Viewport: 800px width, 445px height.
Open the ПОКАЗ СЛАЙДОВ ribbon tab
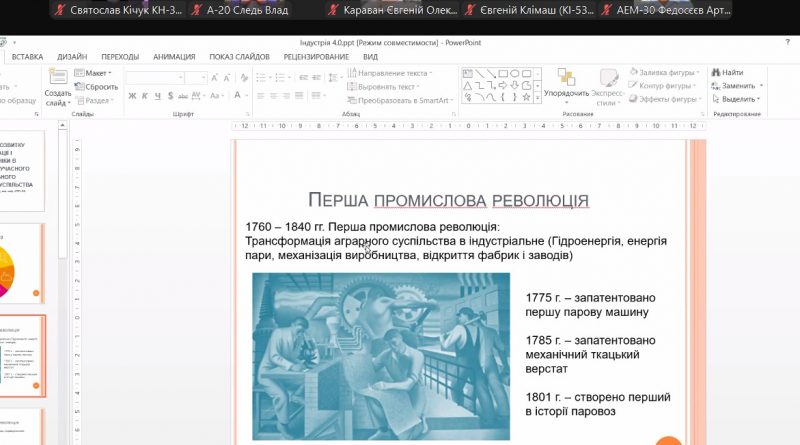tap(239, 57)
